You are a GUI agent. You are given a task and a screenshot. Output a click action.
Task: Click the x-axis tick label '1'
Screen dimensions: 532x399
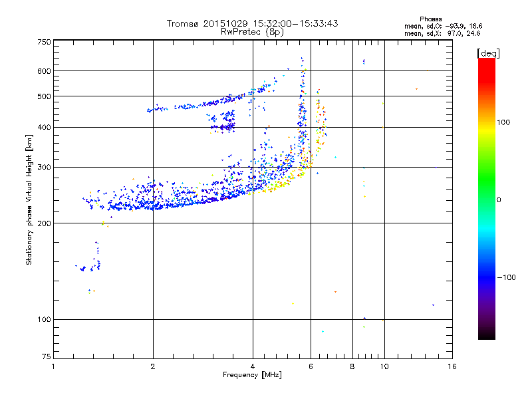pos(53,366)
